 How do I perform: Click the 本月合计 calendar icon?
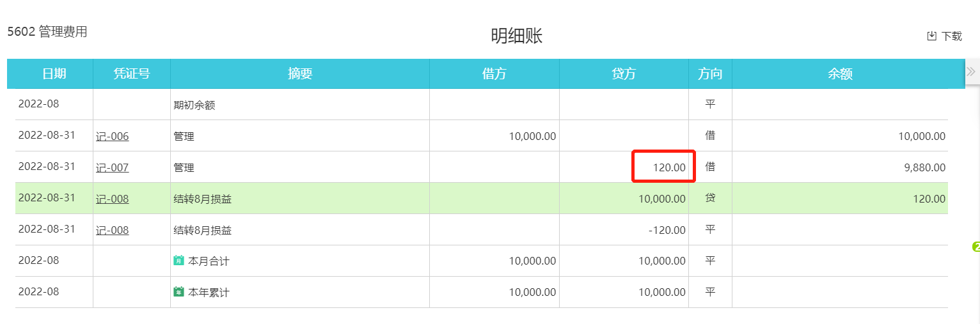tap(179, 261)
